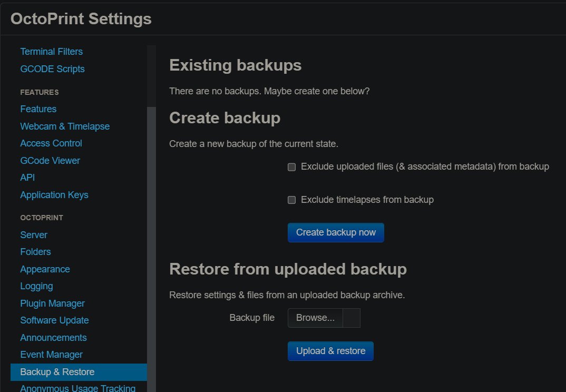Open Software Update settings
The width and height of the screenshot is (566, 392).
[54, 320]
